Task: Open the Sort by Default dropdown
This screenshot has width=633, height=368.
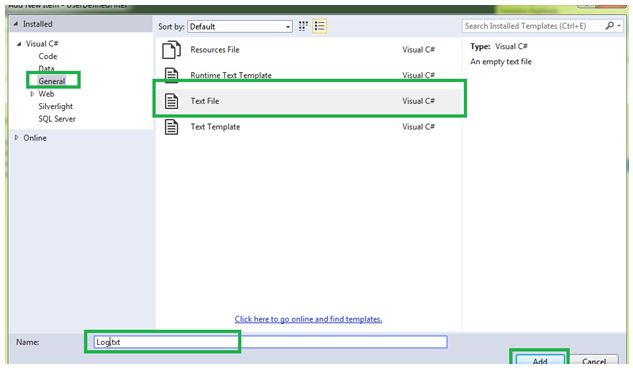Action: [x=240, y=27]
